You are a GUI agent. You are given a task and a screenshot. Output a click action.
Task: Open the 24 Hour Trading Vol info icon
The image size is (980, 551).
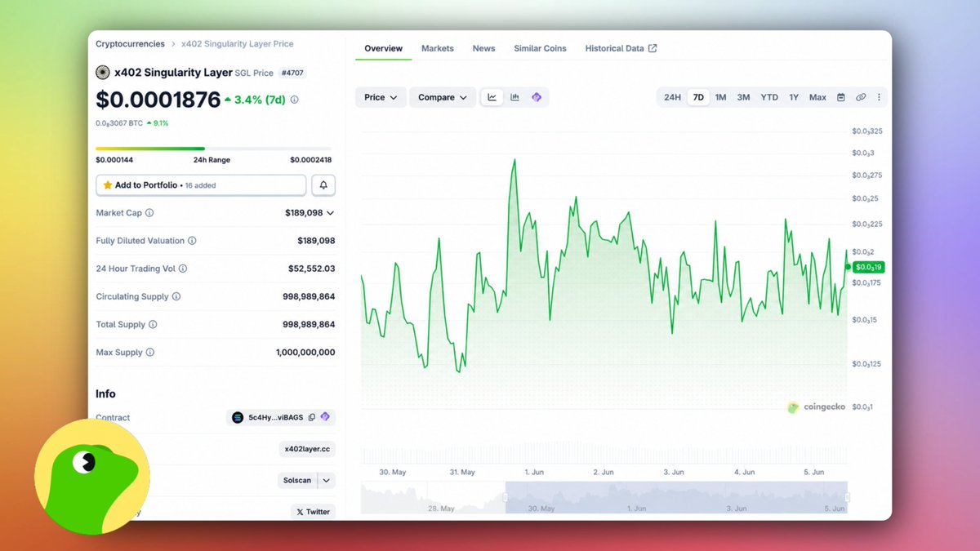pos(183,269)
